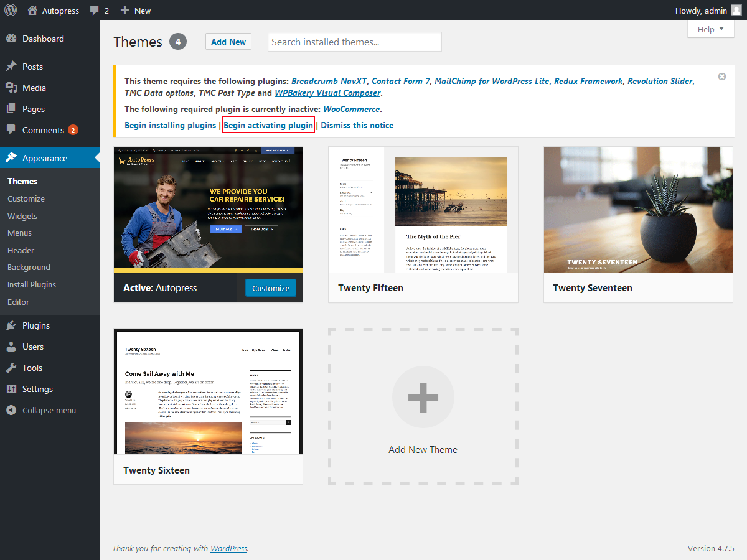This screenshot has width=747, height=560.
Task: Open WPBakery Visual Composer link
Action: pyautogui.click(x=327, y=93)
